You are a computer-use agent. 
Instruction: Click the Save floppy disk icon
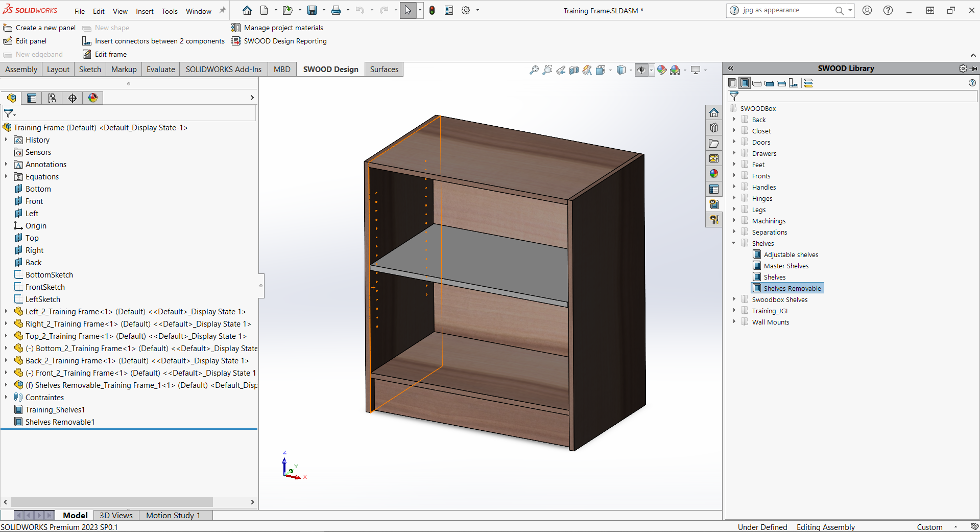click(312, 10)
